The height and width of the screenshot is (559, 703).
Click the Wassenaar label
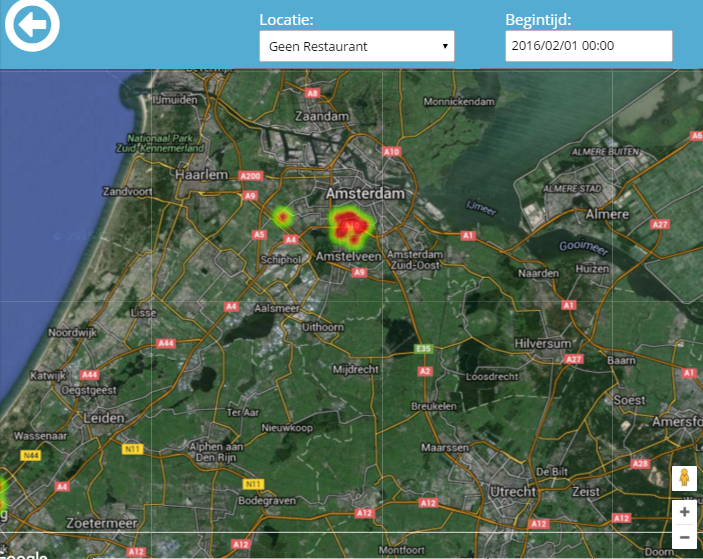[x=40, y=436]
